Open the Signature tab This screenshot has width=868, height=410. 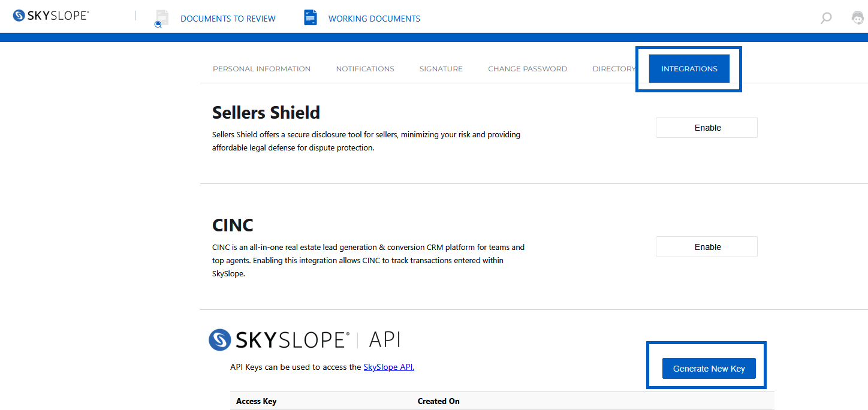441,69
